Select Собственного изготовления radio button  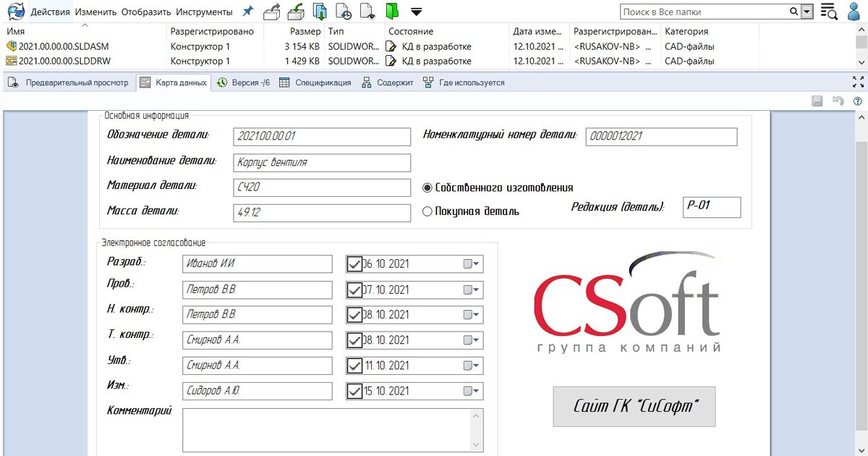(x=427, y=188)
